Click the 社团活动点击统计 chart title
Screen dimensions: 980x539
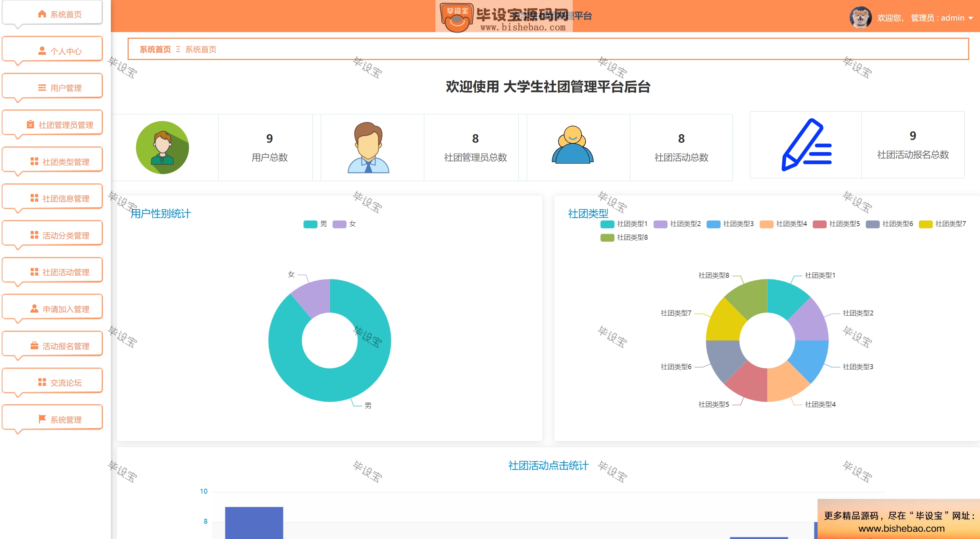pyautogui.click(x=548, y=465)
